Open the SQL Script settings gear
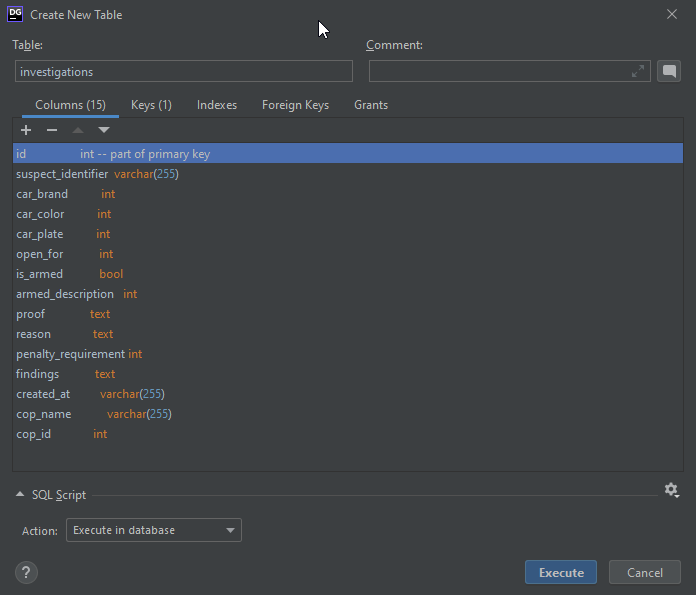This screenshot has height=595, width=696. [x=671, y=490]
